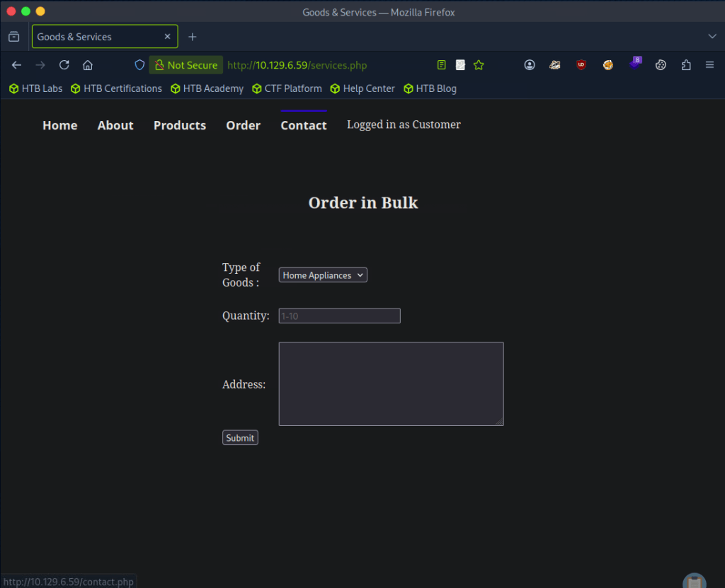725x588 pixels.
Task: Open the Contact nav item
Action: [304, 125]
